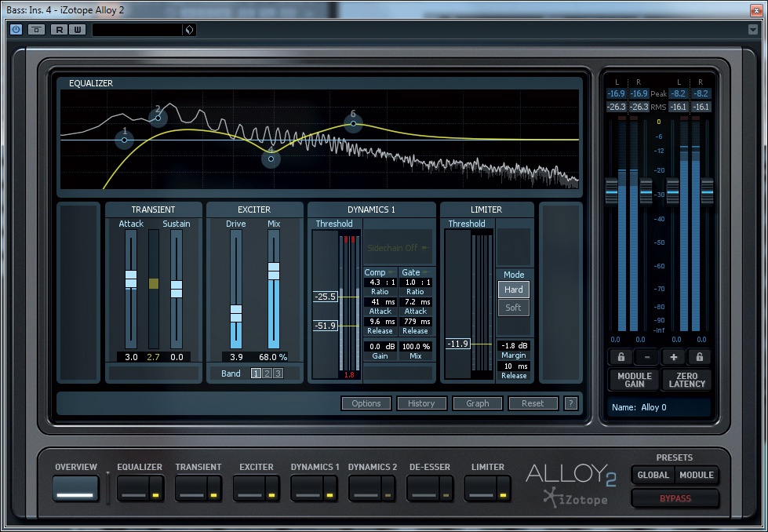
Task: Click the compressor attack 41 ms field
Action: pyautogui.click(x=380, y=302)
